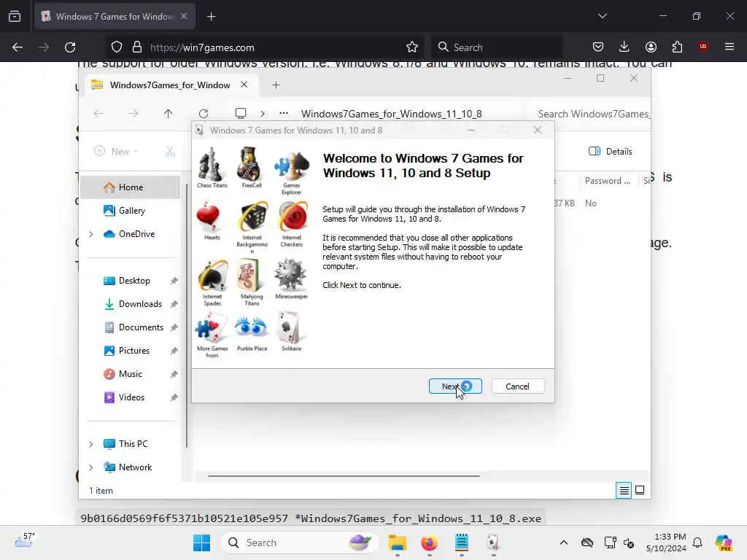The image size is (747, 560).
Task: Show hidden path with ellipsis button
Action: click(284, 113)
